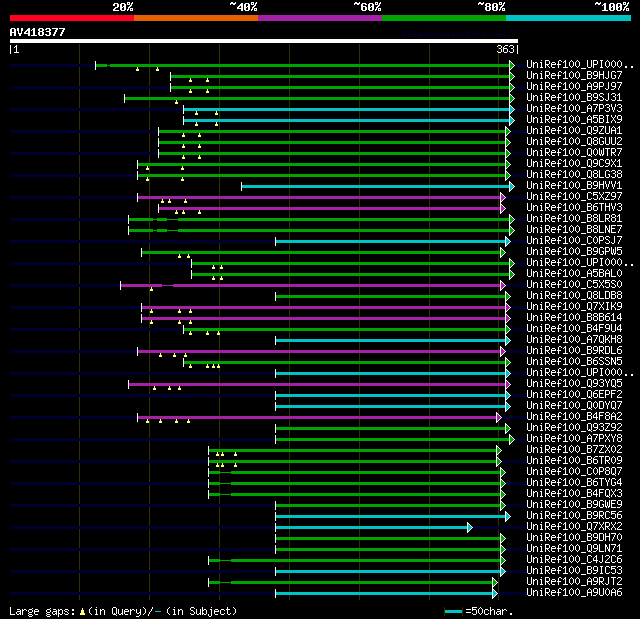The width and height of the screenshot is (640, 619).
Task: Choose the UniRef100_B4F9U4 entry
Action: point(574,329)
